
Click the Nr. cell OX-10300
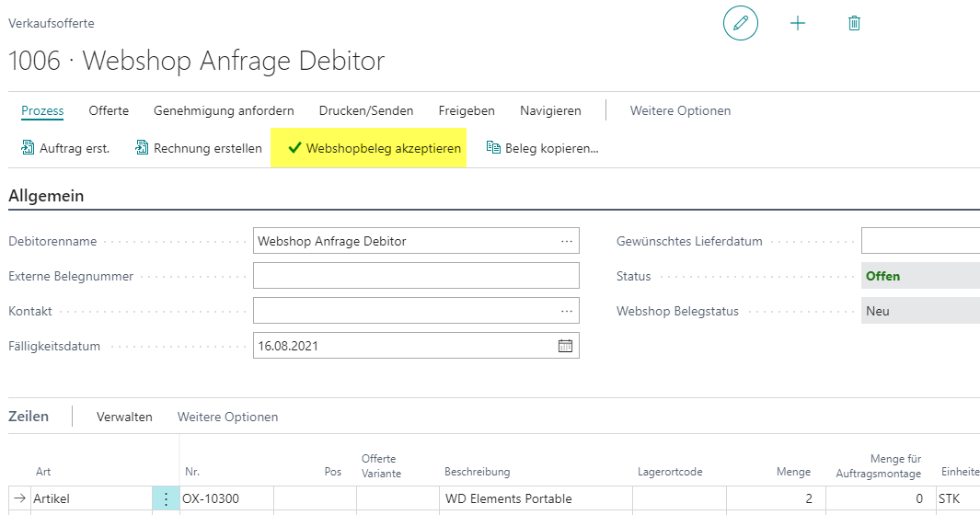pyautogui.click(x=226, y=498)
